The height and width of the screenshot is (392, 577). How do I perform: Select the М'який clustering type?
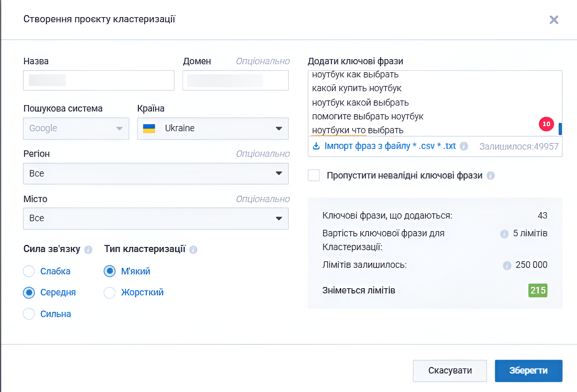(110, 271)
